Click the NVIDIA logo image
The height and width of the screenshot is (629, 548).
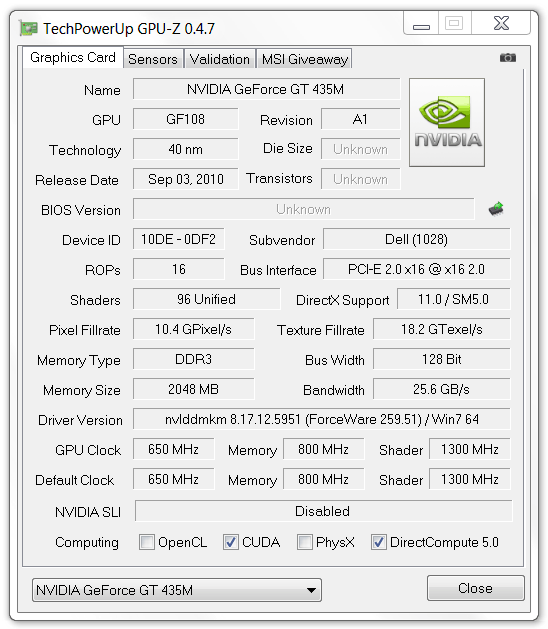447,122
